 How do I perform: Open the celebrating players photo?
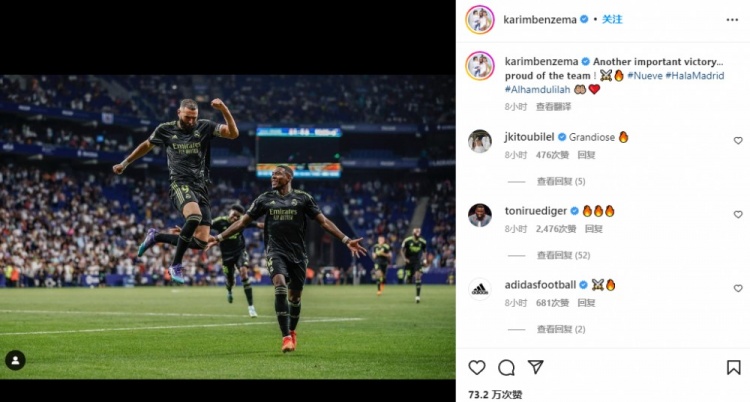coord(228,227)
